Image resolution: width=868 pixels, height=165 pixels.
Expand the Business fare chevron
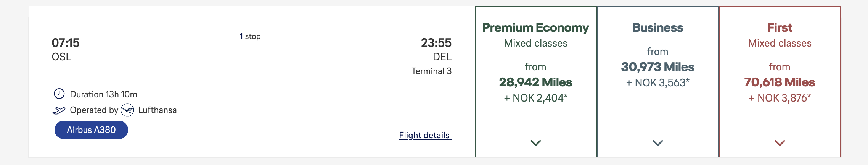(x=657, y=143)
